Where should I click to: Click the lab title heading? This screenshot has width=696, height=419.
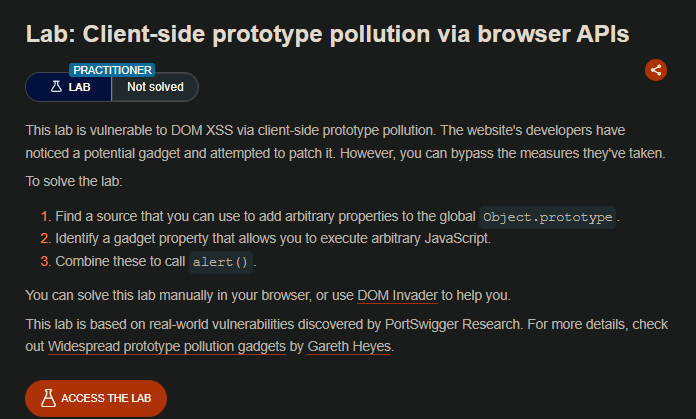(x=327, y=33)
